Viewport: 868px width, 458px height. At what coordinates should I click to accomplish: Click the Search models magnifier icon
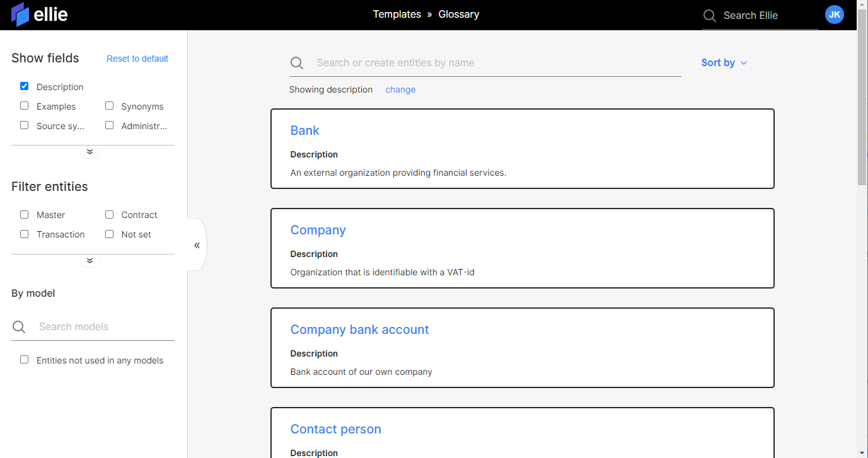tap(20, 327)
